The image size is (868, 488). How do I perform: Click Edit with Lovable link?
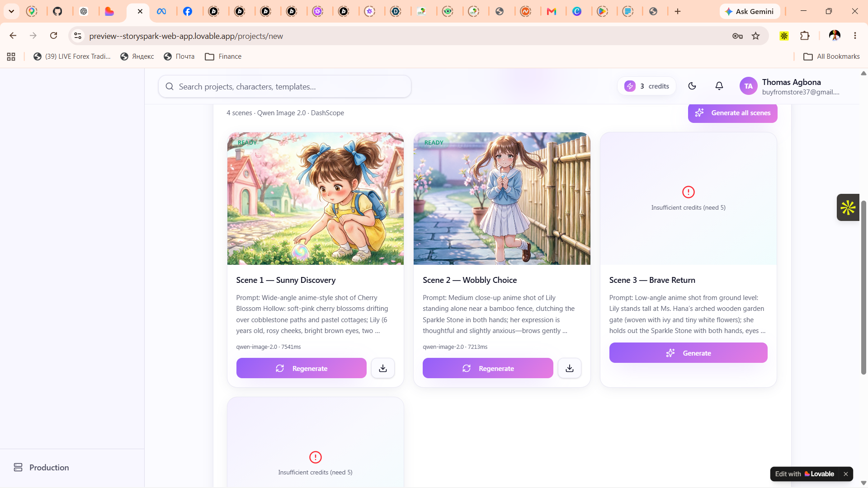coord(805,474)
